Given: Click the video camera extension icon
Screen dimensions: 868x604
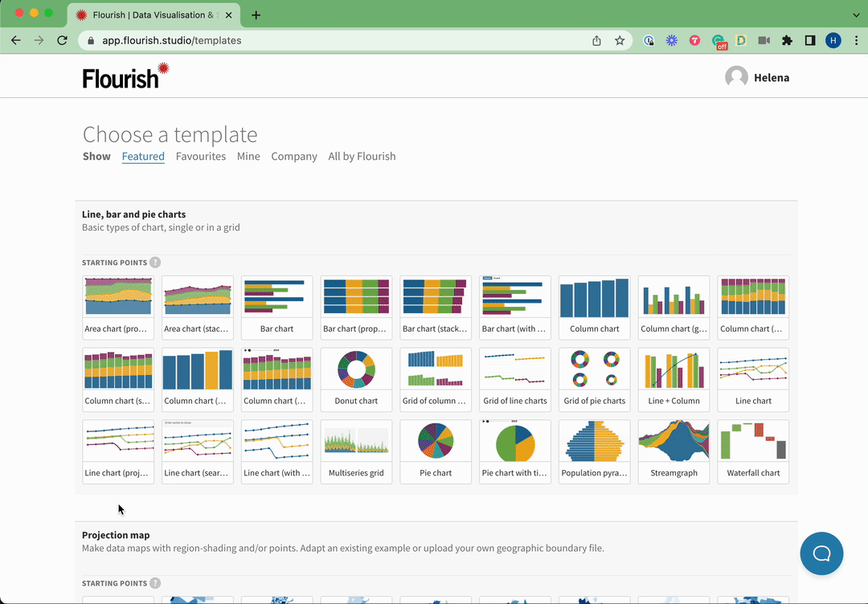Looking at the screenshot, I should tap(764, 40).
